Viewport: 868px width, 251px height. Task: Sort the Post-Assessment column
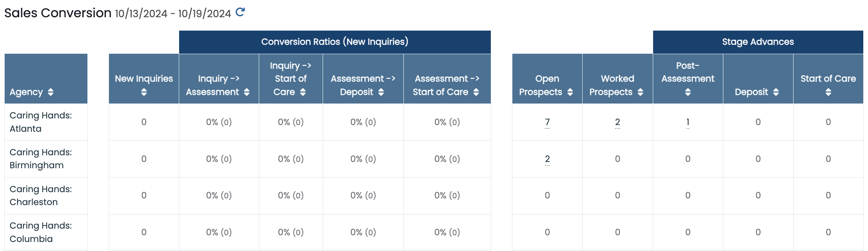click(688, 92)
